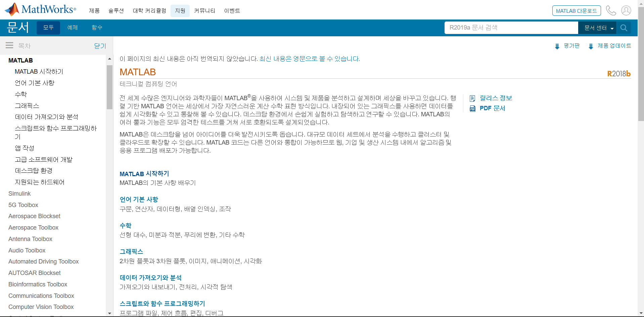Open the 릴리스 정보 link
The image size is (644, 317).
click(496, 98)
